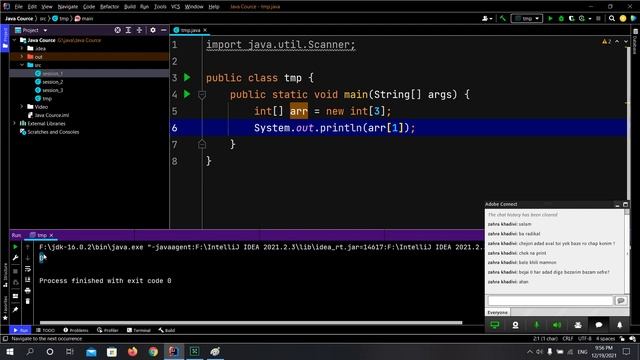This screenshot has width=640, height=360.
Task: Hide the Project panel with minus icon
Action: (x=164, y=30)
